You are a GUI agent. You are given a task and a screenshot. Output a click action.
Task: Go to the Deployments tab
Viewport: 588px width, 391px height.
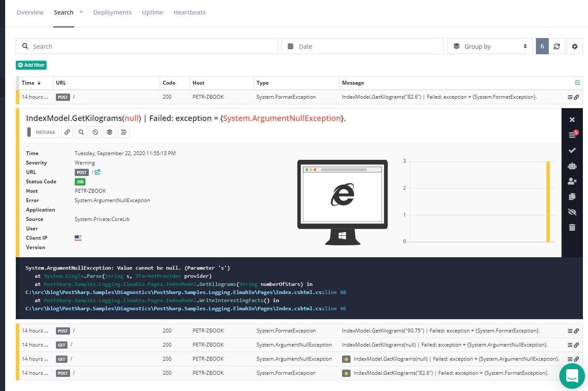click(x=112, y=12)
